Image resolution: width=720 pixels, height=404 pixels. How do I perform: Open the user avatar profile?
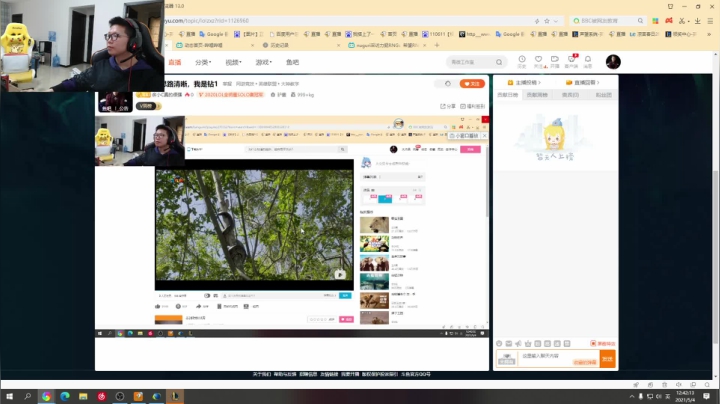pyautogui.click(x=613, y=62)
